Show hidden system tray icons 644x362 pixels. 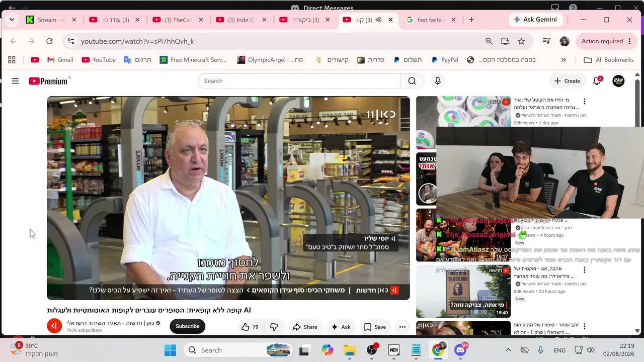(x=508, y=350)
